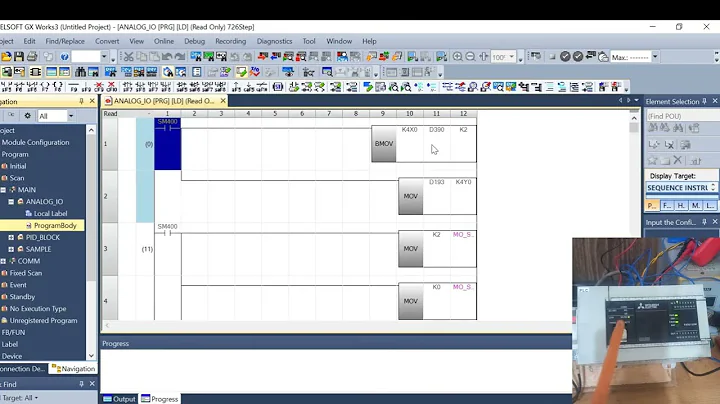The height and width of the screenshot is (404, 720).
Task: Delete horizontal line with red X cF9 icon
Action: coord(99,87)
